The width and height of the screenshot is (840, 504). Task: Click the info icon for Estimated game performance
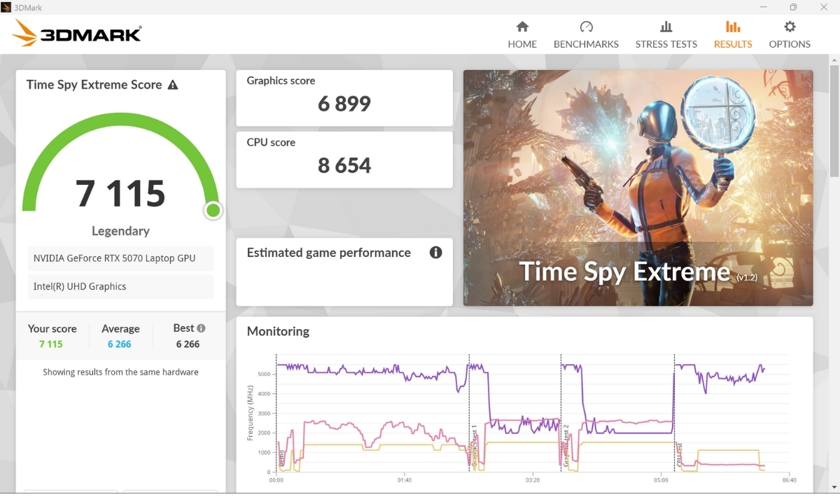(435, 253)
